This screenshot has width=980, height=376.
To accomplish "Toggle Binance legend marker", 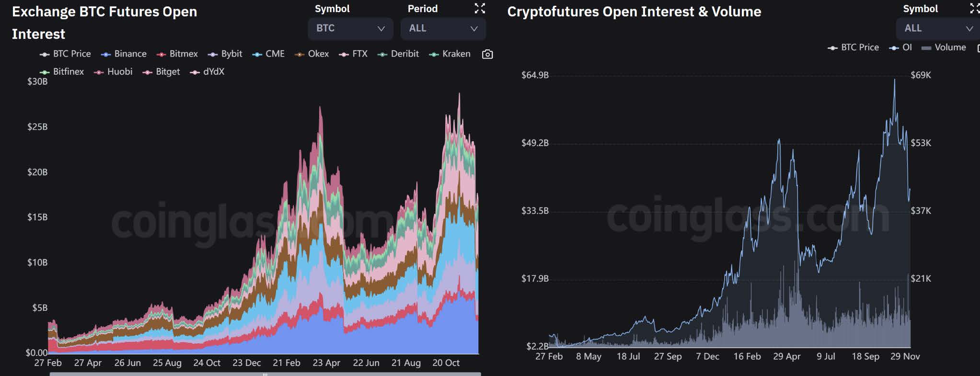I will click(x=106, y=54).
